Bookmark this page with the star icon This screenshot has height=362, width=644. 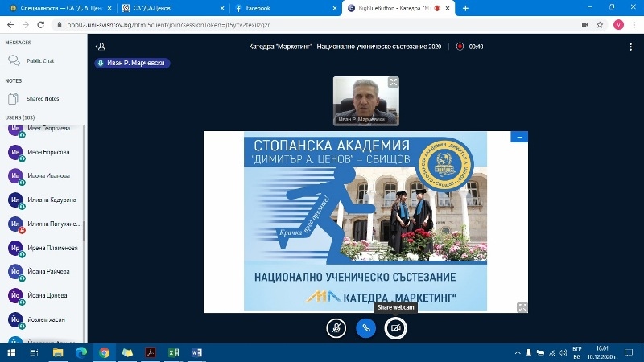(x=600, y=25)
